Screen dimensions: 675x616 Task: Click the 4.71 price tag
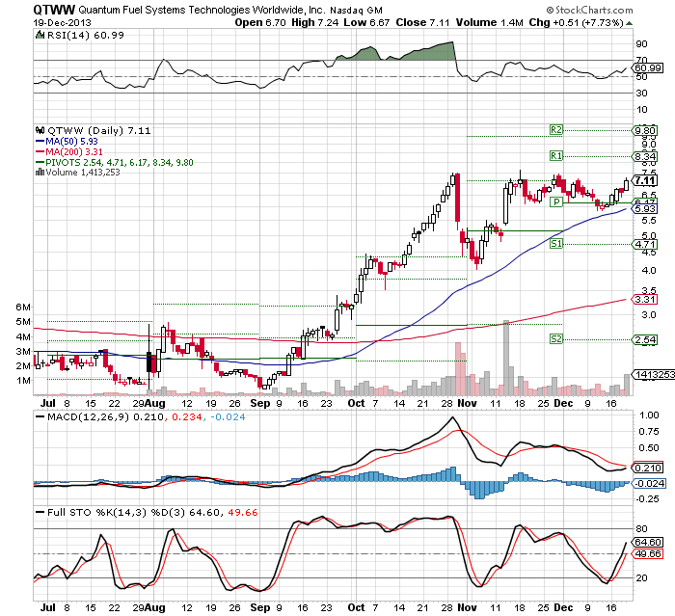tap(645, 245)
